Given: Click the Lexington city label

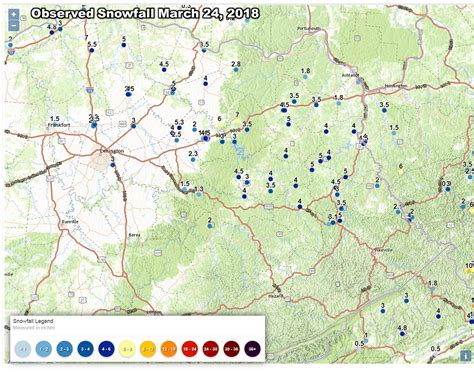Looking at the screenshot, I should click(112, 151).
